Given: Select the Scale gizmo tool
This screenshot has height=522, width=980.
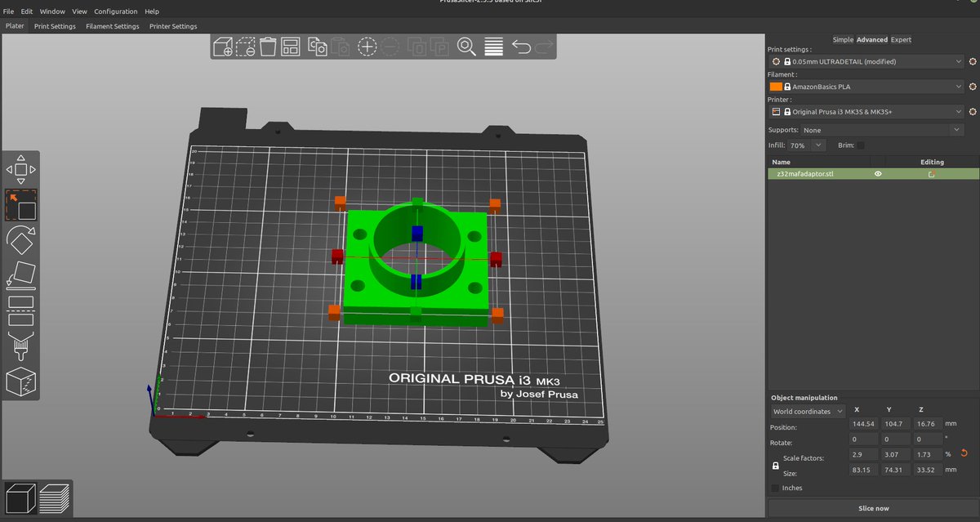Looking at the screenshot, I should [21, 206].
